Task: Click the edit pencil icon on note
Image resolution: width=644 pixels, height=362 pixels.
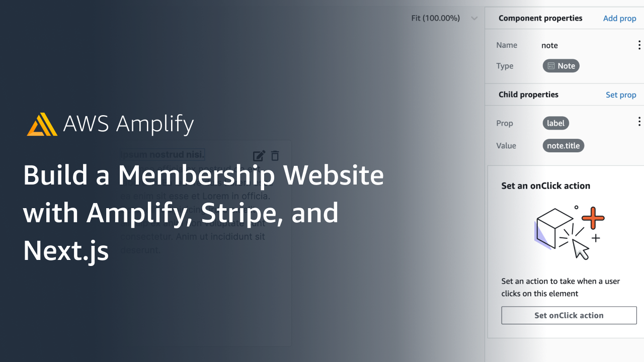Action: coord(259,156)
